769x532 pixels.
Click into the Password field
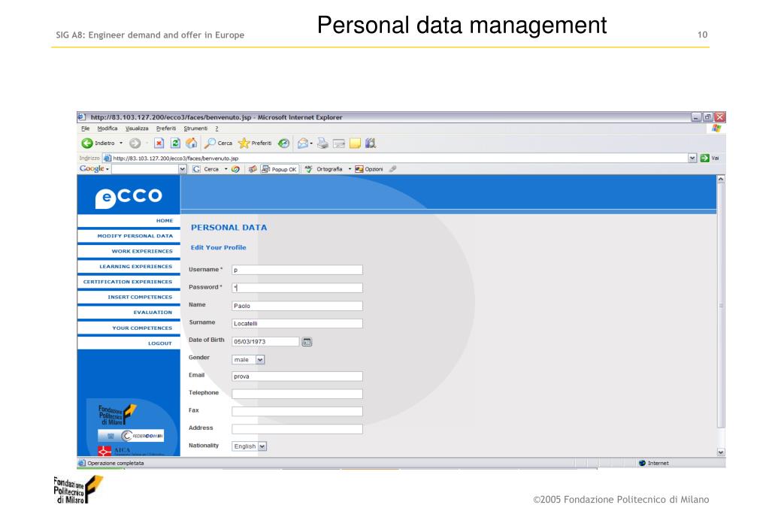(x=297, y=288)
